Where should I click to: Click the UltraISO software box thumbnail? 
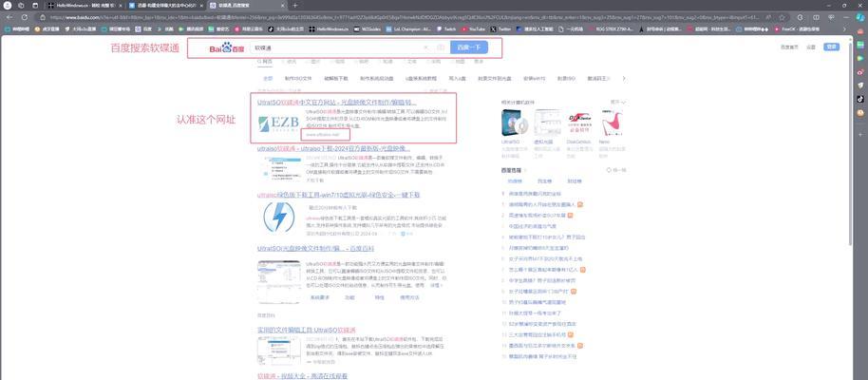(513, 123)
